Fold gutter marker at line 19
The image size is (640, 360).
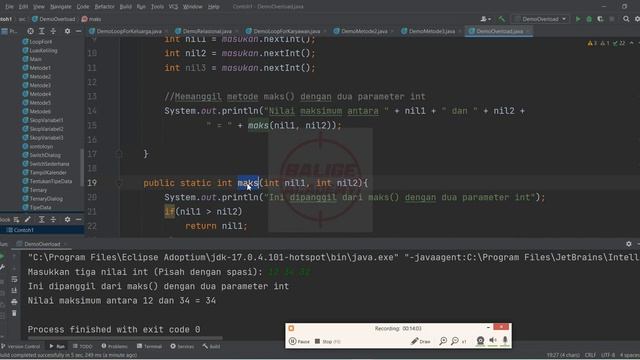click(x=119, y=183)
